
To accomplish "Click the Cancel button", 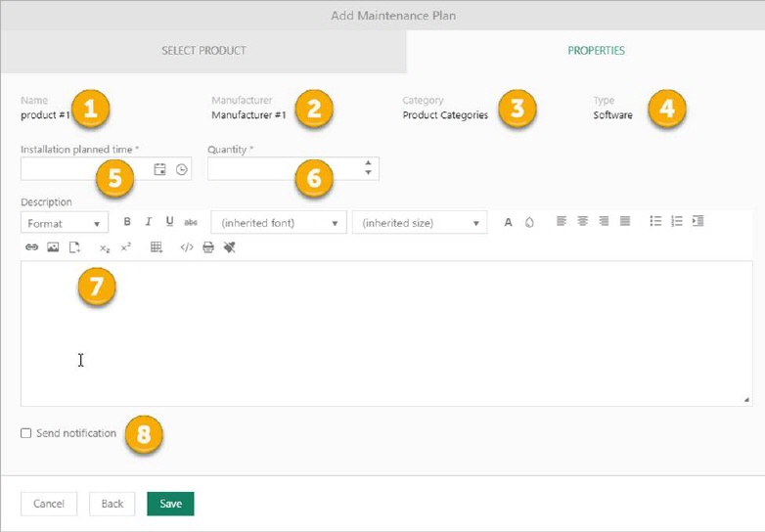I will (x=49, y=504).
